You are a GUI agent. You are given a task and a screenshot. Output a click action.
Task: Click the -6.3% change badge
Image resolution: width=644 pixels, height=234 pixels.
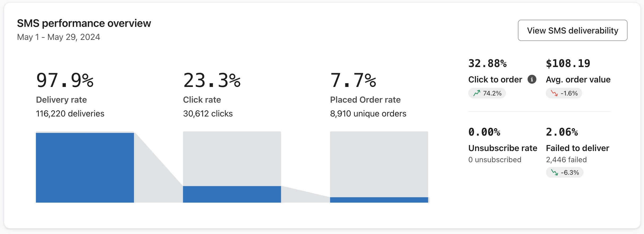pos(565,172)
